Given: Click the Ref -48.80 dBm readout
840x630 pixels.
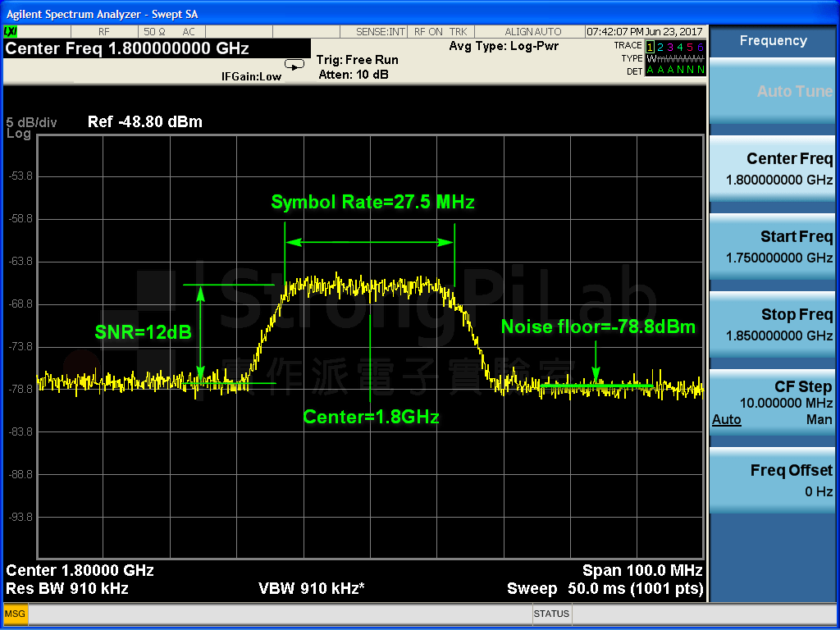Looking at the screenshot, I should 145,121.
